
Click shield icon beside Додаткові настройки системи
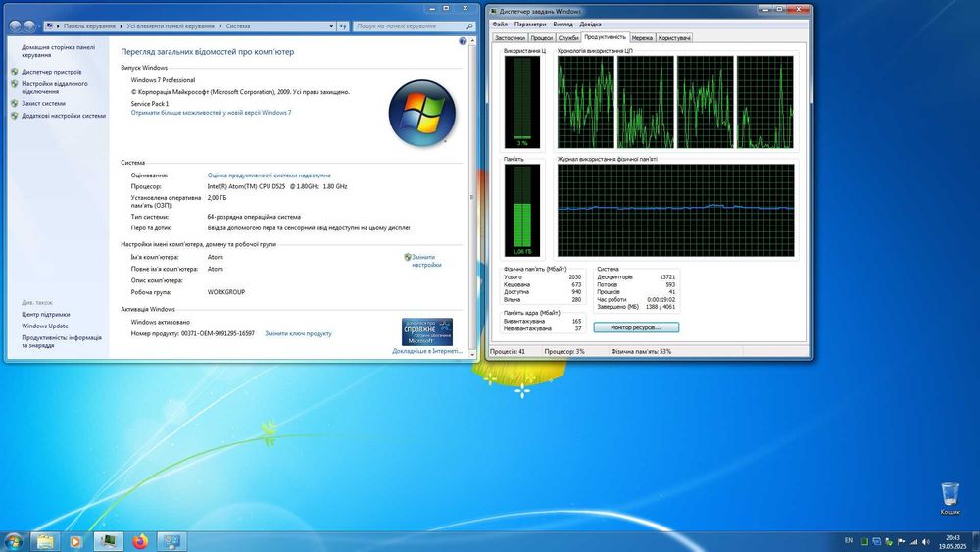(15, 116)
